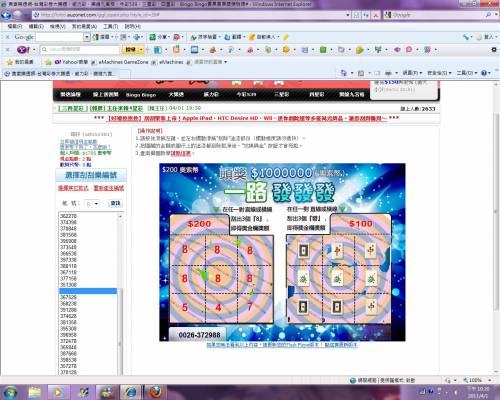500x400 pixels.
Task: Open the Google toolbar search box dropdown
Action: coord(87,37)
